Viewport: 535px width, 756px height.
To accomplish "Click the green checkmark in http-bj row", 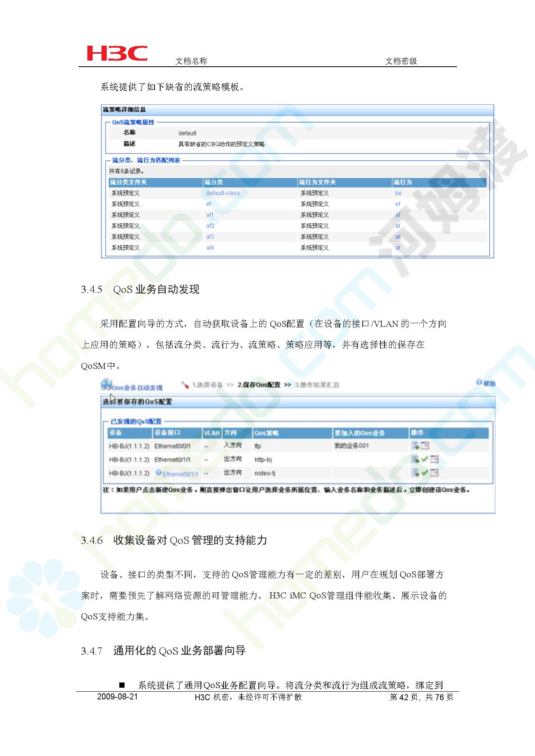I will click(x=424, y=459).
